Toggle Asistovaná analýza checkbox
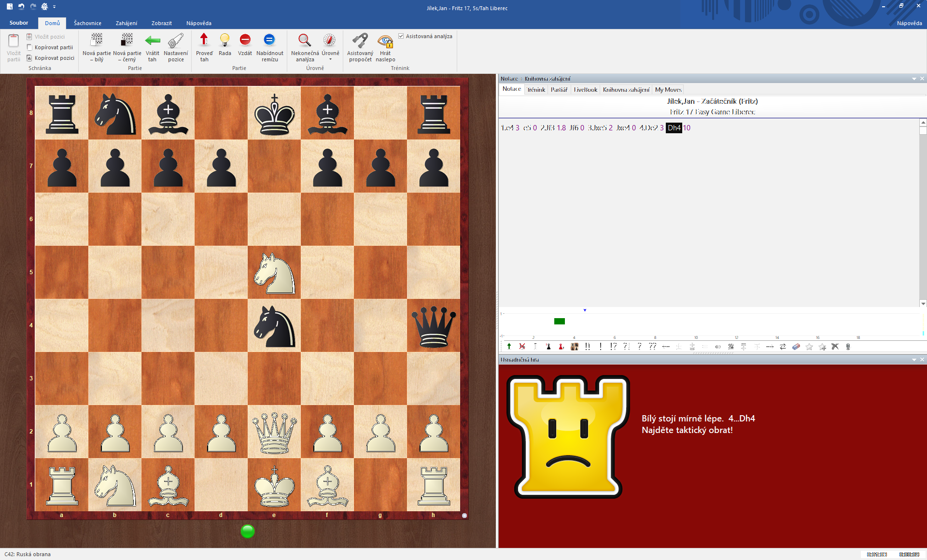The width and height of the screenshot is (927, 560). click(x=401, y=36)
